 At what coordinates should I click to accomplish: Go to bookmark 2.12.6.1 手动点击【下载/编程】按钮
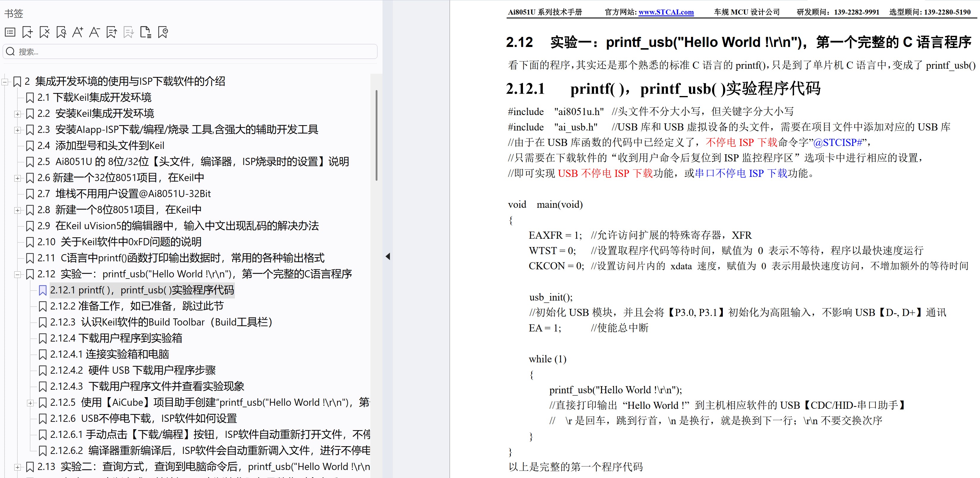pos(210,435)
